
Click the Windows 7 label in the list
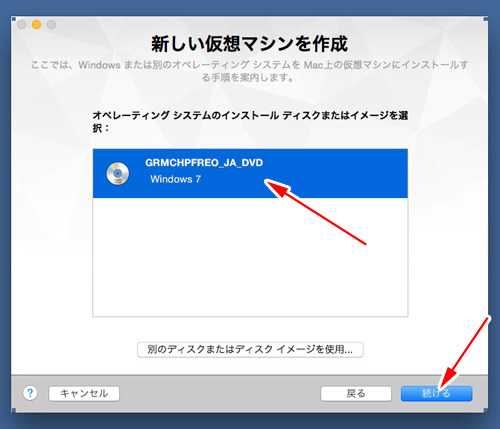(175, 179)
